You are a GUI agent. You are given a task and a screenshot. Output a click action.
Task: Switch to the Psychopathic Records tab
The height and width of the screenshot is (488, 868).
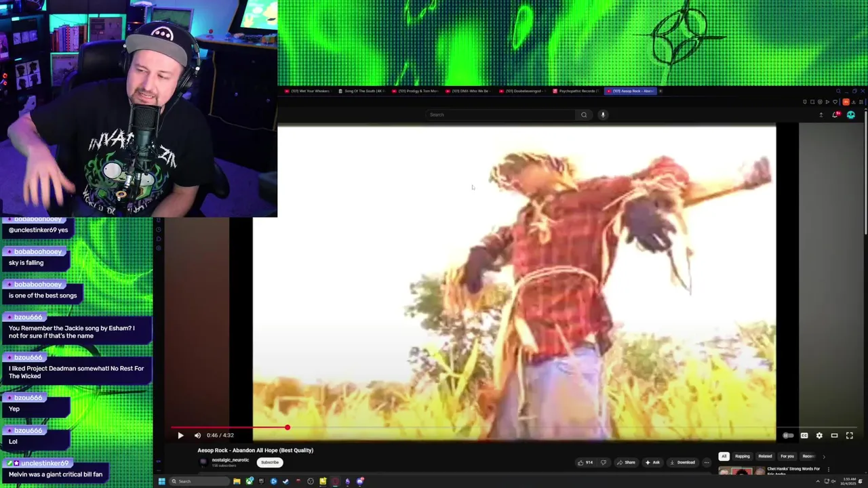click(x=576, y=91)
